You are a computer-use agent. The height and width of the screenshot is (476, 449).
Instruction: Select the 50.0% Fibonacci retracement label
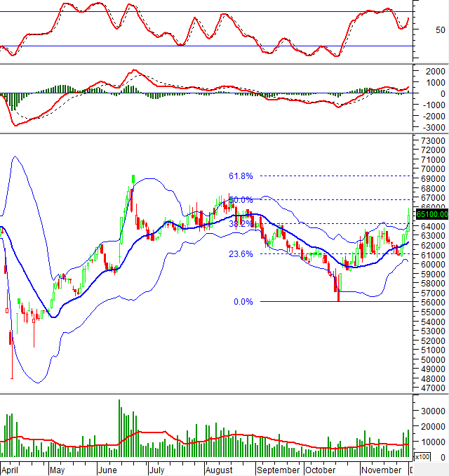coord(241,200)
